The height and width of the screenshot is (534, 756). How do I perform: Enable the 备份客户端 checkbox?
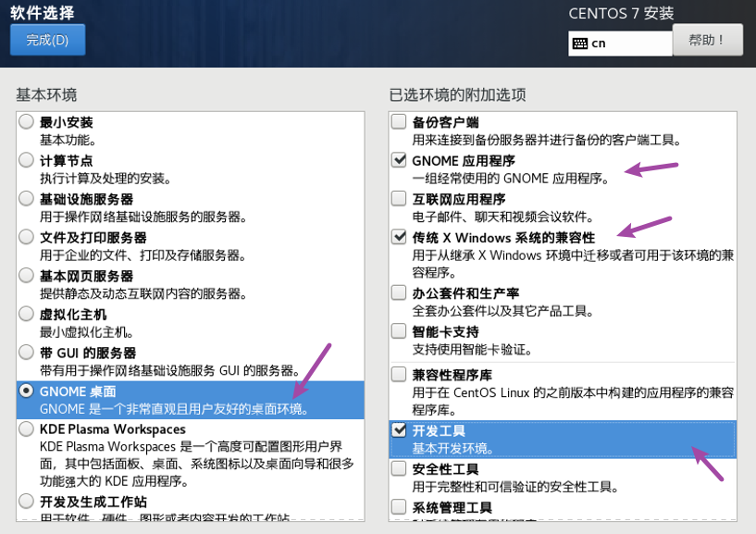click(x=399, y=121)
